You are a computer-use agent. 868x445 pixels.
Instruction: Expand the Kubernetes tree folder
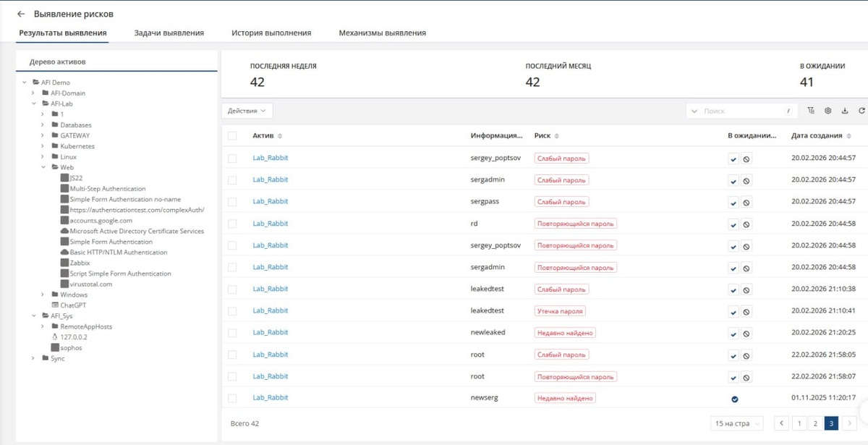pos(43,146)
